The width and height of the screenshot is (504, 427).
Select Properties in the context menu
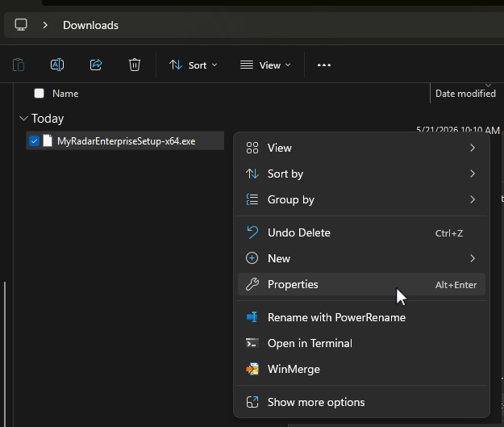(361, 284)
